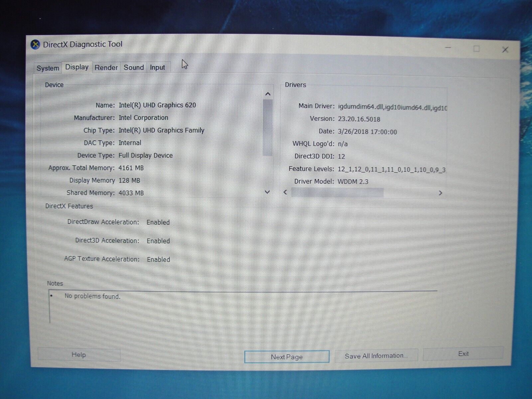Click the Approx. Total Memory label
Screen dimensions: 532x399
tap(81, 168)
